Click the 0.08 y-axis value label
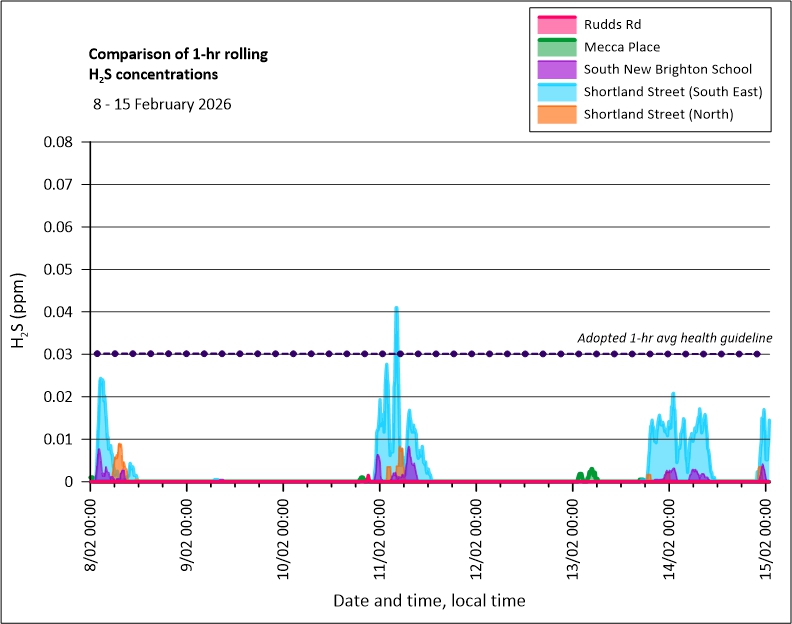This screenshot has height=624, width=792. (x=57, y=142)
